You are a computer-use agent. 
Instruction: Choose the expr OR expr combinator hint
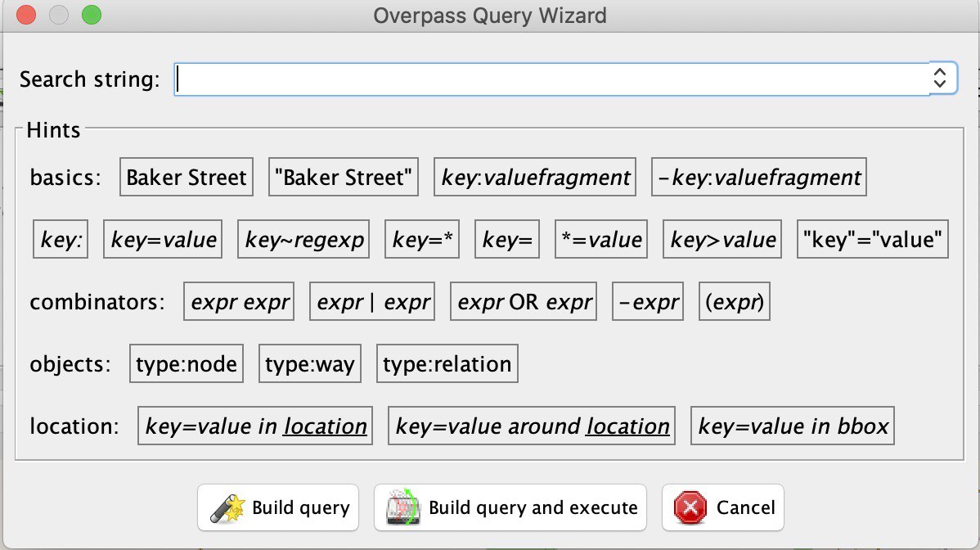tap(524, 301)
